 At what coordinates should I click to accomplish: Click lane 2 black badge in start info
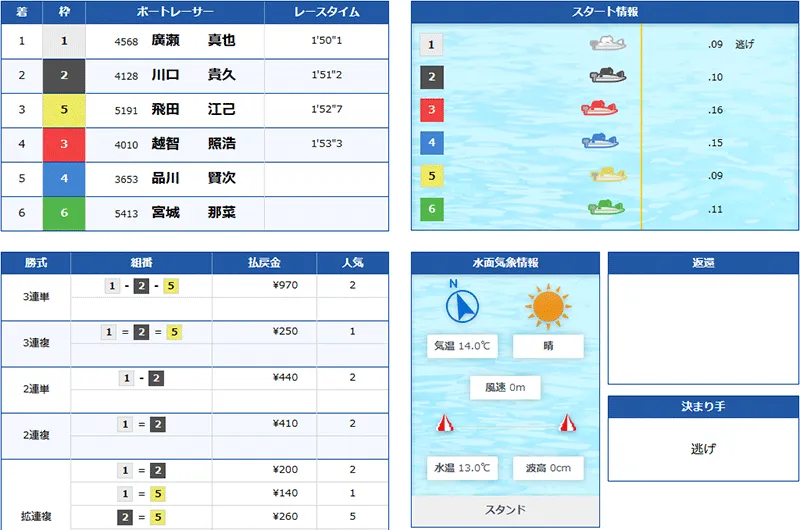432,77
